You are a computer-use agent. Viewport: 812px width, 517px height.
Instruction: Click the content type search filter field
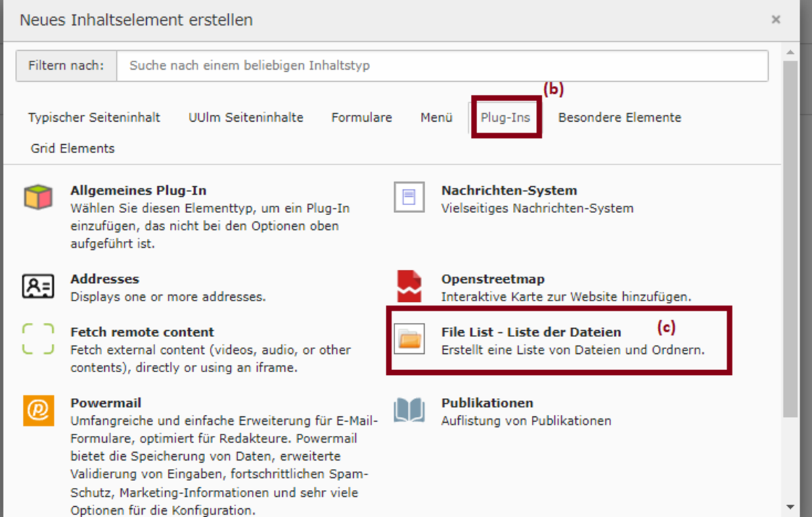tap(442, 66)
